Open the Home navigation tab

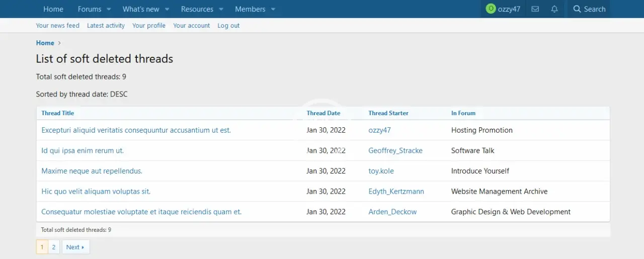click(x=53, y=9)
